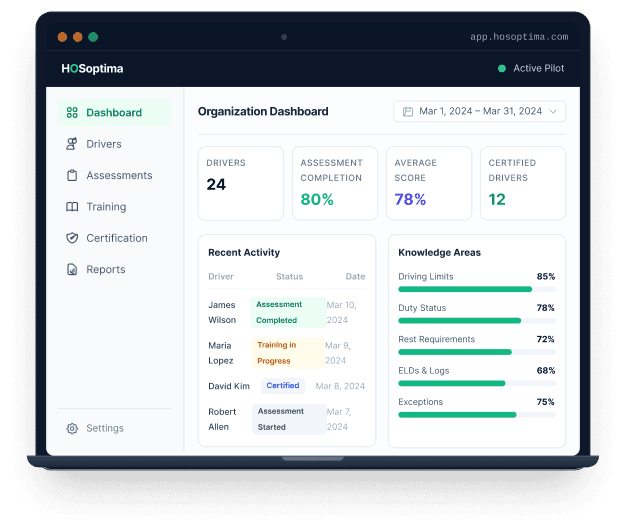Open Settings from the sidebar
Image resolution: width=626 pixels, height=530 pixels.
click(x=115, y=428)
